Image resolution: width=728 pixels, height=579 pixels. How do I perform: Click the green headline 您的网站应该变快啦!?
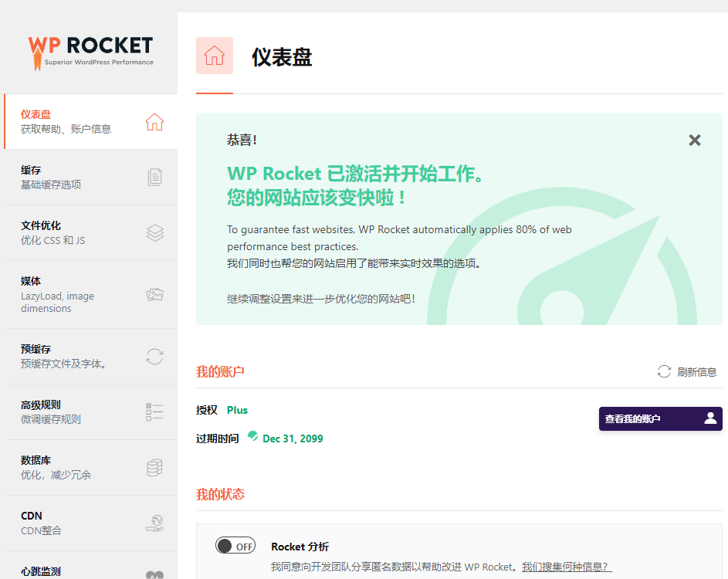317,198
